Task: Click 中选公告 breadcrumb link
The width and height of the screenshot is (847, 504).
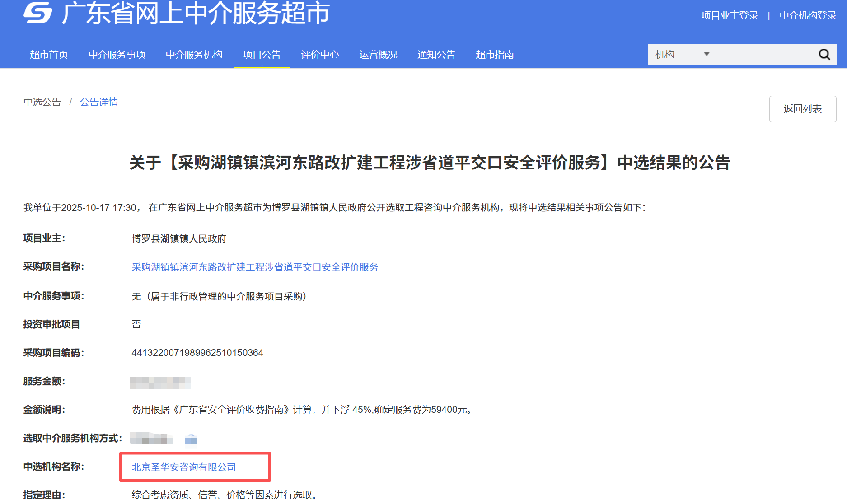Action: pos(42,102)
